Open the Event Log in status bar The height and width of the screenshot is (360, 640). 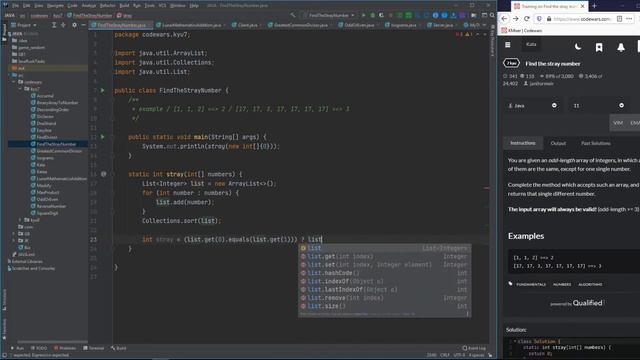point(474,348)
